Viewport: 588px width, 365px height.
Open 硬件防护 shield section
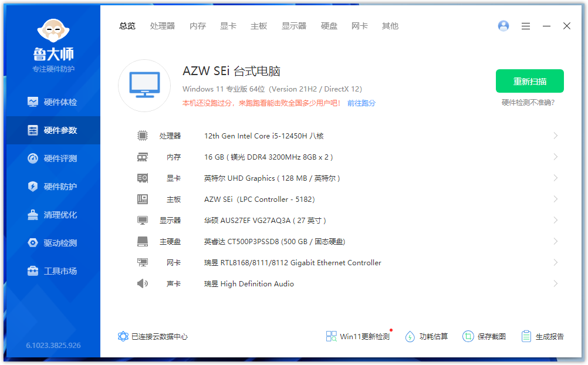(53, 187)
